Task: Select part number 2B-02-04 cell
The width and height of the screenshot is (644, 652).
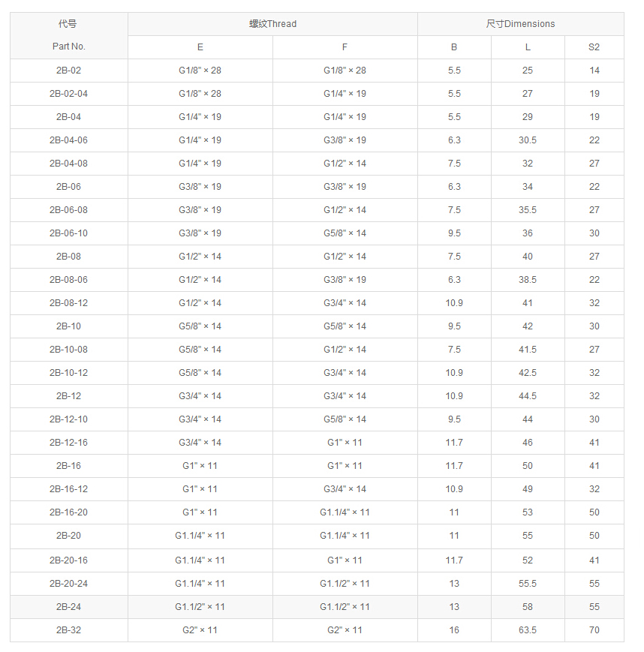Action: point(68,94)
